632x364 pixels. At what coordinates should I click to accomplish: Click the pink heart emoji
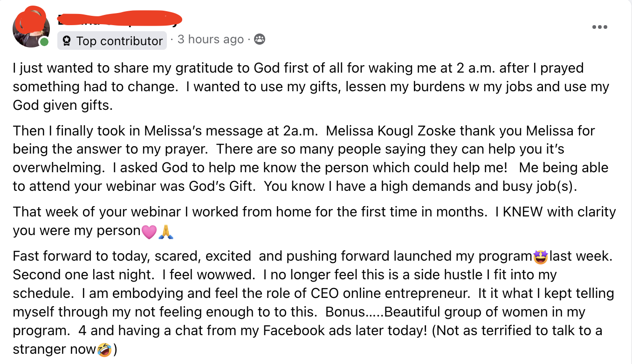[x=149, y=231]
